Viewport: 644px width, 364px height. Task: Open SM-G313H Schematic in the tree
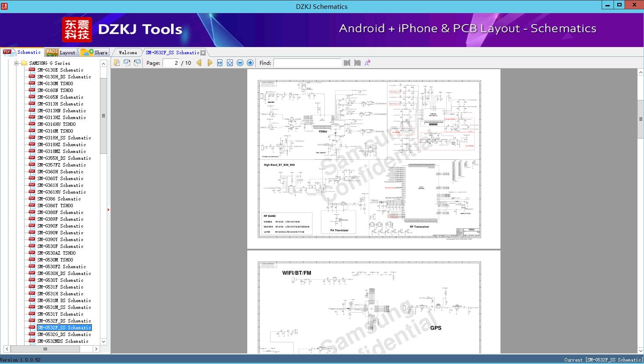(x=60, y=104)
